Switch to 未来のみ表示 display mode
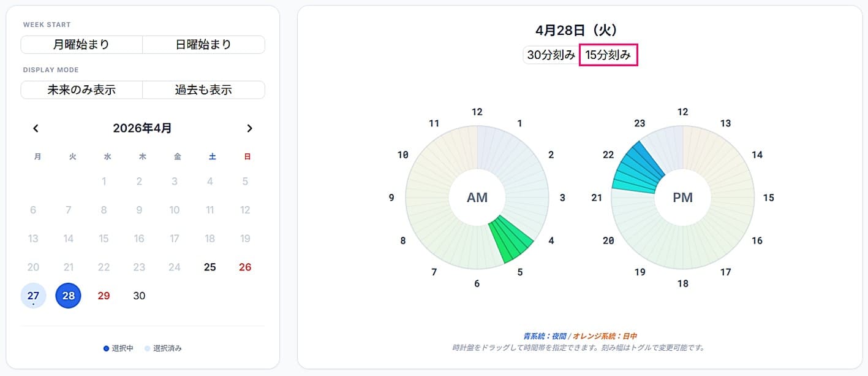This screenshot has width=868, height=376. click(x=81, y=90)
